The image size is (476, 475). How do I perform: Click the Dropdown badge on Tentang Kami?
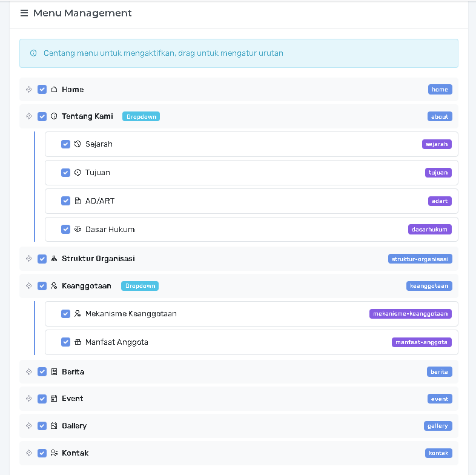140,116
